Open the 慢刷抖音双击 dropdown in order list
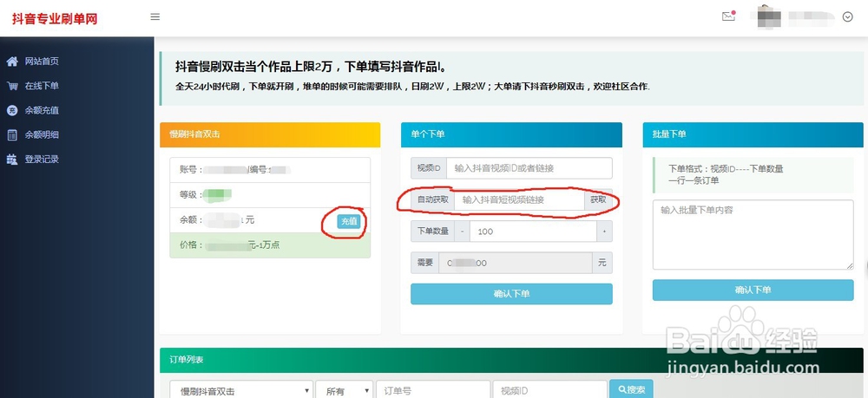This screenshot has width=868, height=398. click(241, 391)
